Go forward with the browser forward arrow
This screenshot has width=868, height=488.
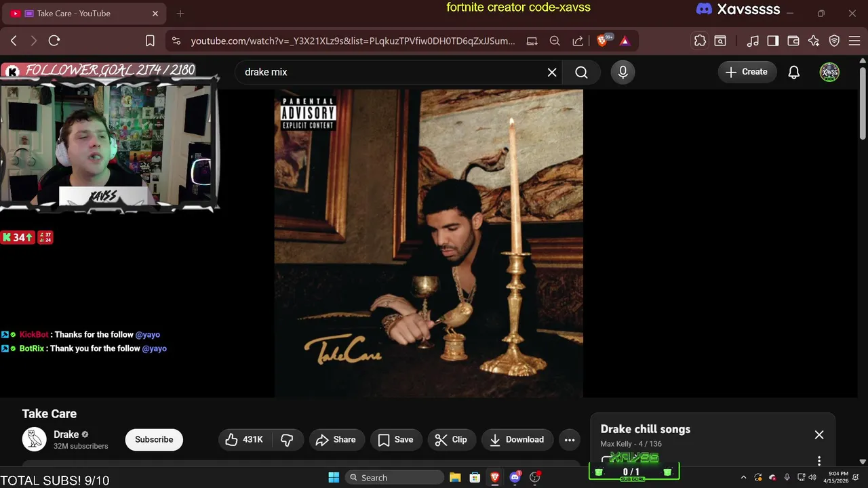point(34,41)
